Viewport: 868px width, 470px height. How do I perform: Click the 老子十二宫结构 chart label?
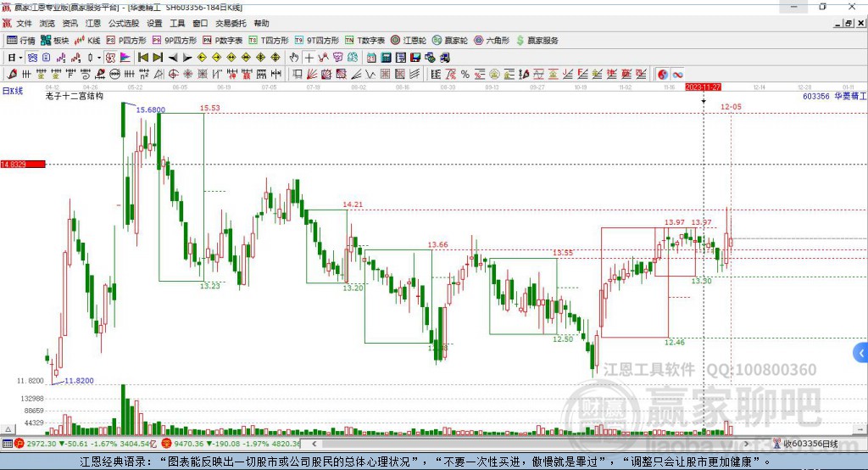click(75, 96)
